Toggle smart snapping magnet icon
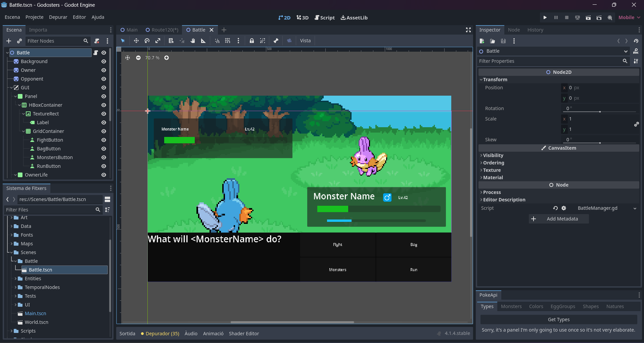This screenshot has width=644, height=343. [217, 41]
